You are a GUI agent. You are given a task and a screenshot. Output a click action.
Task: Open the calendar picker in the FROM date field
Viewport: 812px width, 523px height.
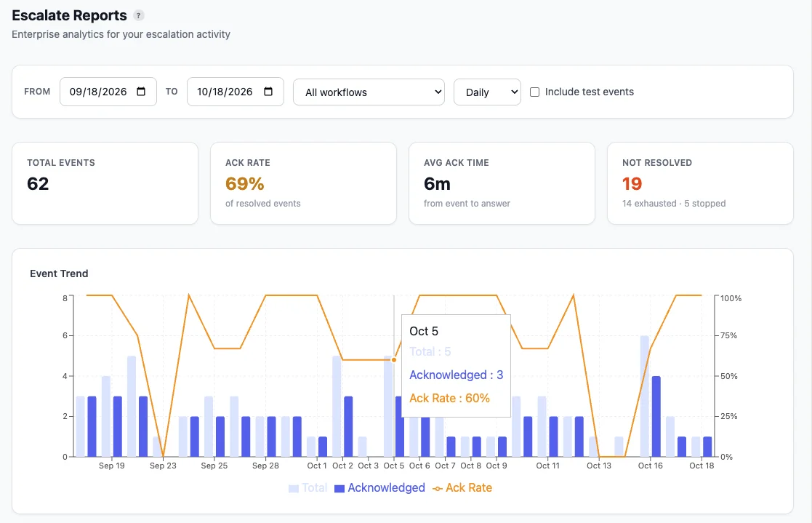pos(141,92)
